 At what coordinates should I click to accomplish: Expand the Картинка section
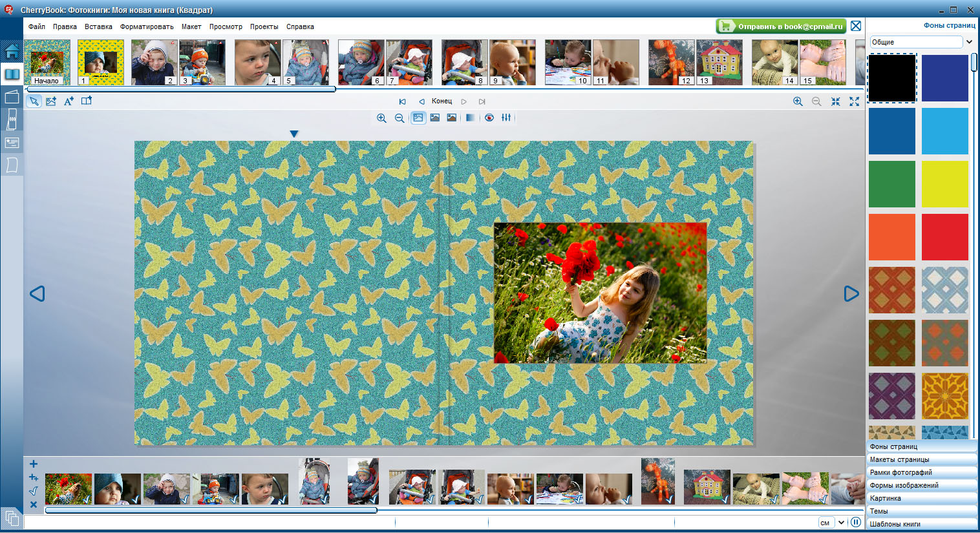922,498
